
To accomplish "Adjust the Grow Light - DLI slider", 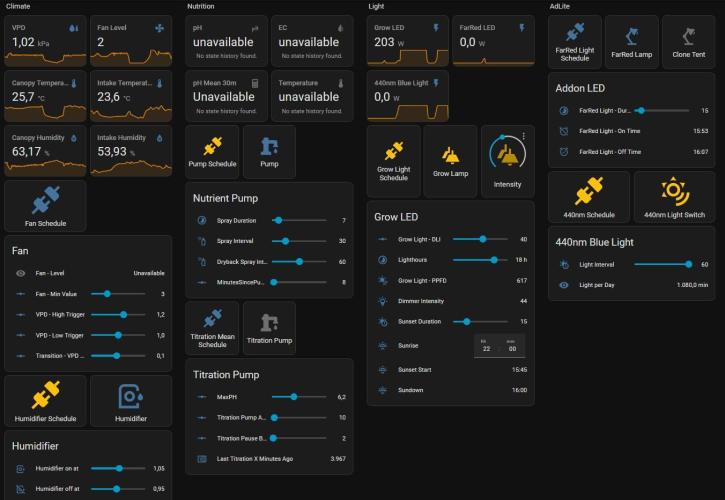I will (480, 239).
